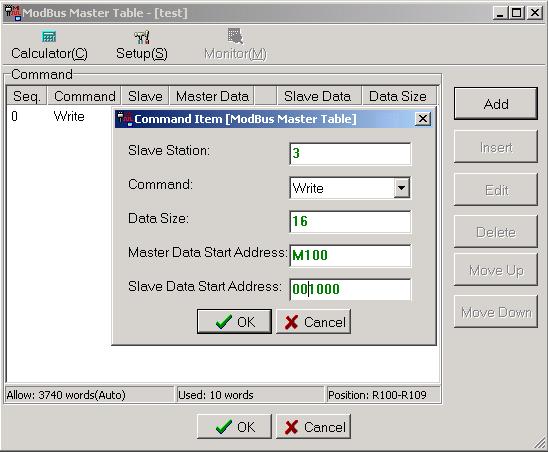The width and height of the screenshot is (548, 452).
Task: Click the Master Data column header
Action: point(212,96)
